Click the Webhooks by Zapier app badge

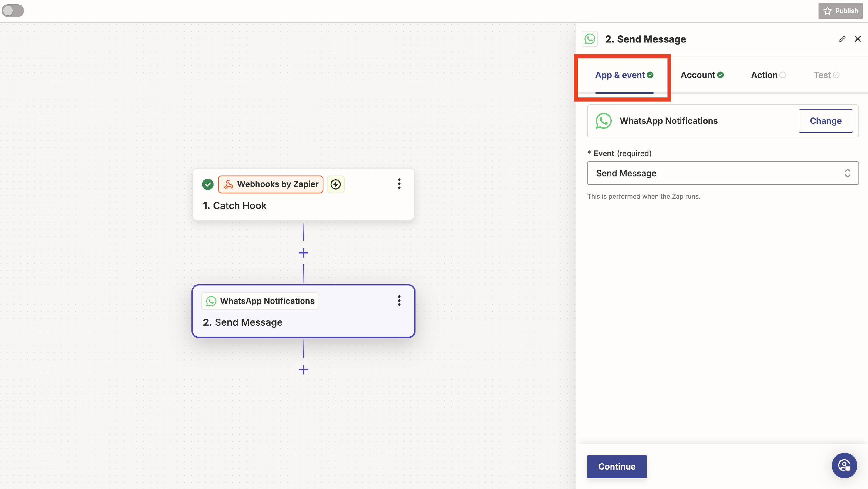coord(271,184)
